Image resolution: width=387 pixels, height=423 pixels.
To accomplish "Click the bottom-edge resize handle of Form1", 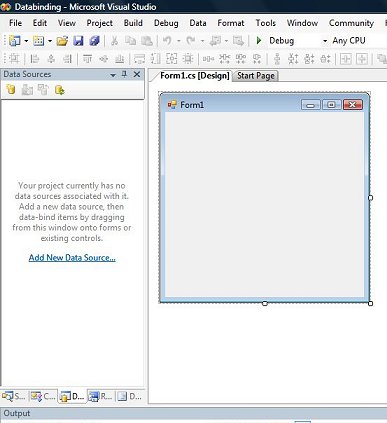I will tap(265, 303).
